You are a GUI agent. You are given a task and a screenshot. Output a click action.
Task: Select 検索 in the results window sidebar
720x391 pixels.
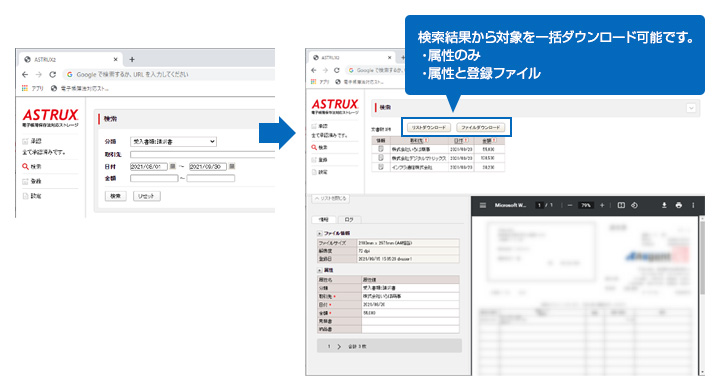point(320,147)
